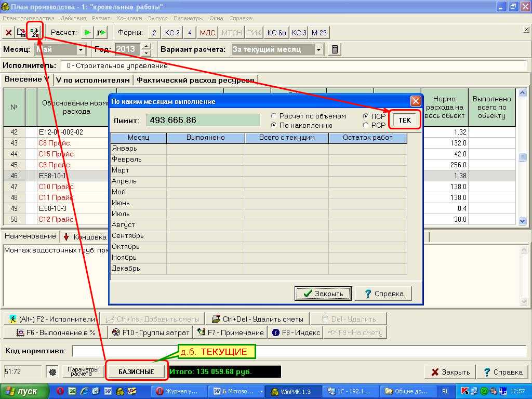Open the Справка menu in menu bar
The width and height of the screenshot is (532, 399).
click(x=240, y=18)
